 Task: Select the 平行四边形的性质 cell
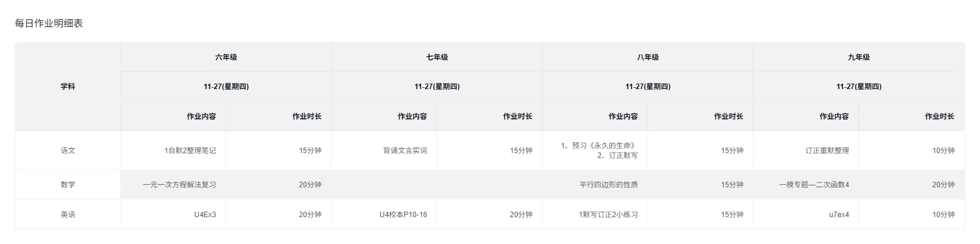608,185
